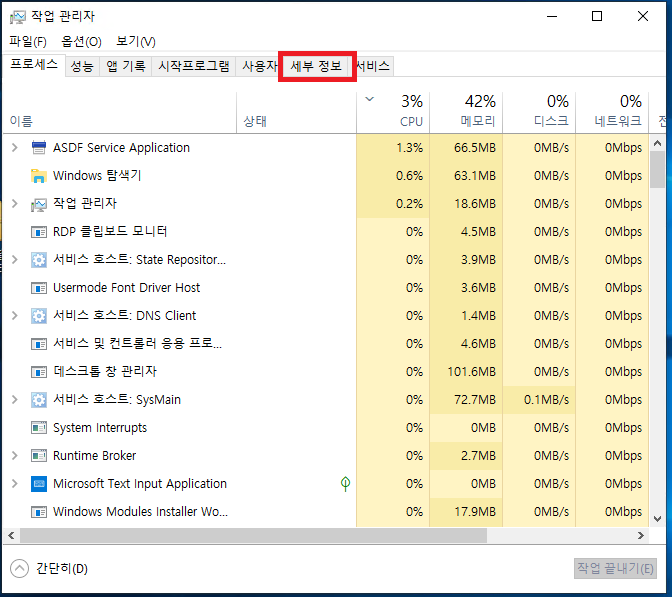Viewport: 672px width, 597px height.
Task: Expand 서비스 호스트: State Repository row
Action: [15, 259]
